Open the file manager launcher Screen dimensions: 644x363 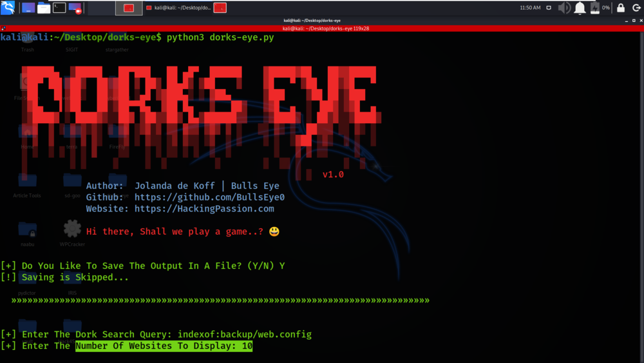[x=44, y=8]
